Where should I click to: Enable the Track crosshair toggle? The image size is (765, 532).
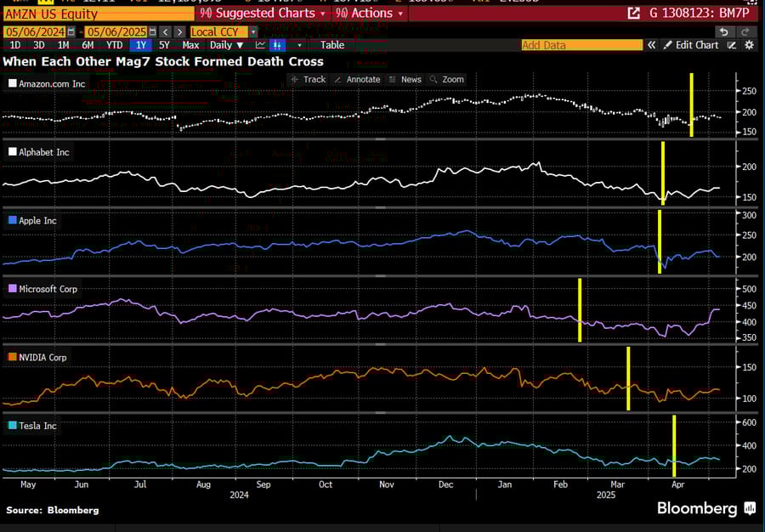[x=308, y=79]
